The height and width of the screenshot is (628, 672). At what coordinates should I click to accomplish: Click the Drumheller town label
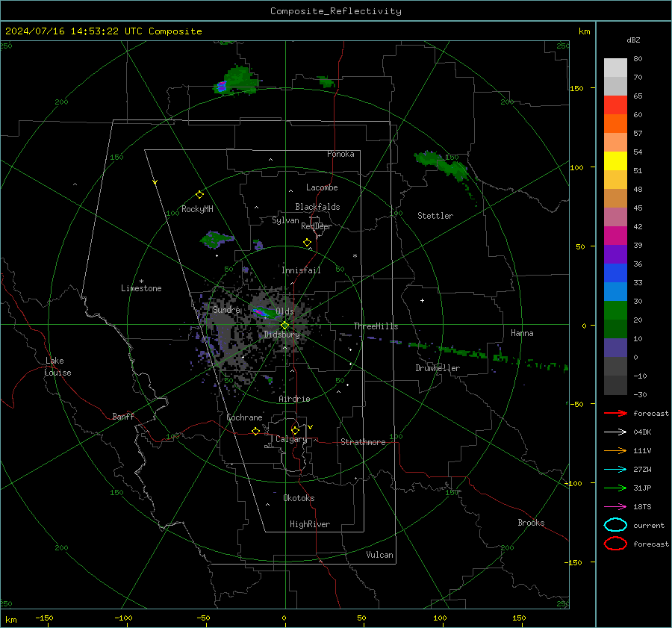(438, 368)
